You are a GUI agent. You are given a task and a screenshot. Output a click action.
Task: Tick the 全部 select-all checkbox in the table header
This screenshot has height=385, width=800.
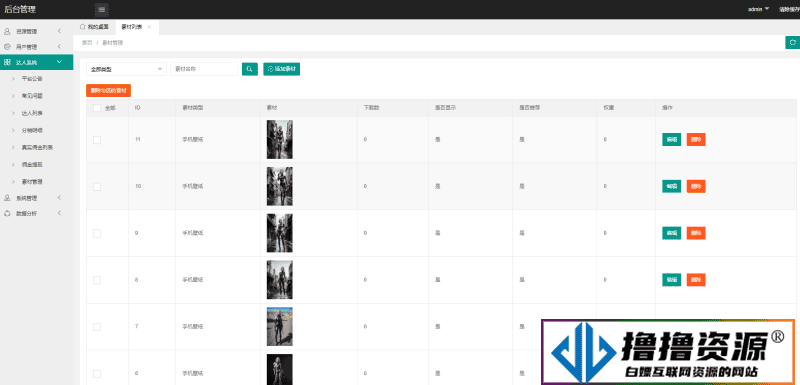[x=97, y=108]
